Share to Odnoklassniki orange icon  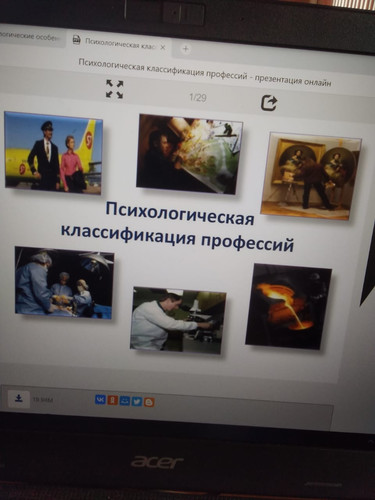coord(113,400)
